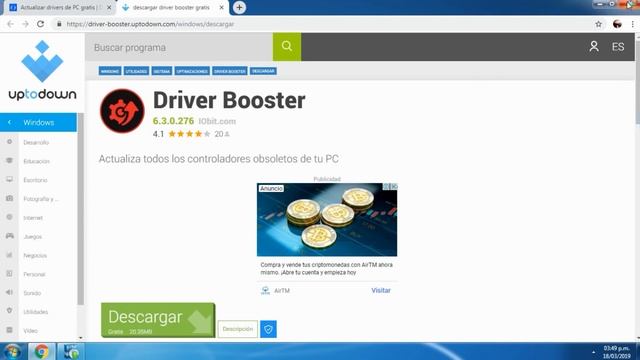Open the Negocios category
Image resolution: width=640 pixels, height=360 pixels.
pyautogui.click(x=35, y=256)
